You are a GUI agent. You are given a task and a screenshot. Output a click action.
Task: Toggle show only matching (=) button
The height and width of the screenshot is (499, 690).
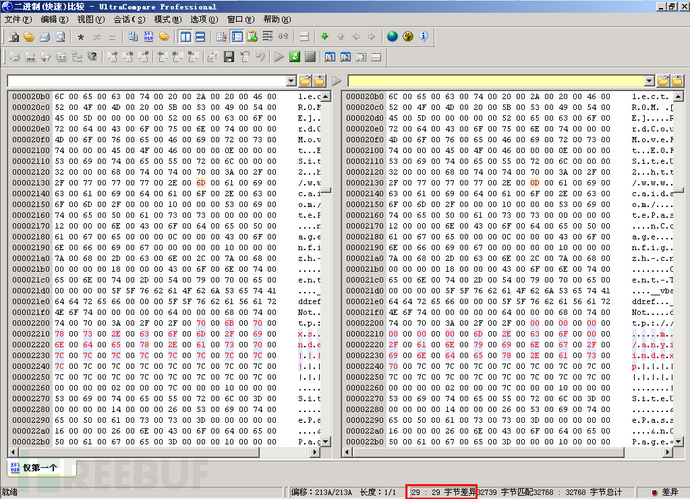(112, 37)
